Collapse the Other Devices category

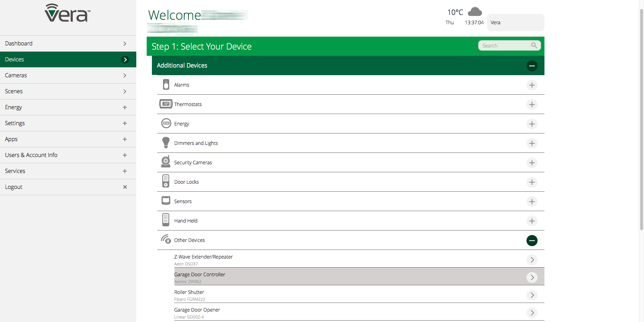click(532, 241)
